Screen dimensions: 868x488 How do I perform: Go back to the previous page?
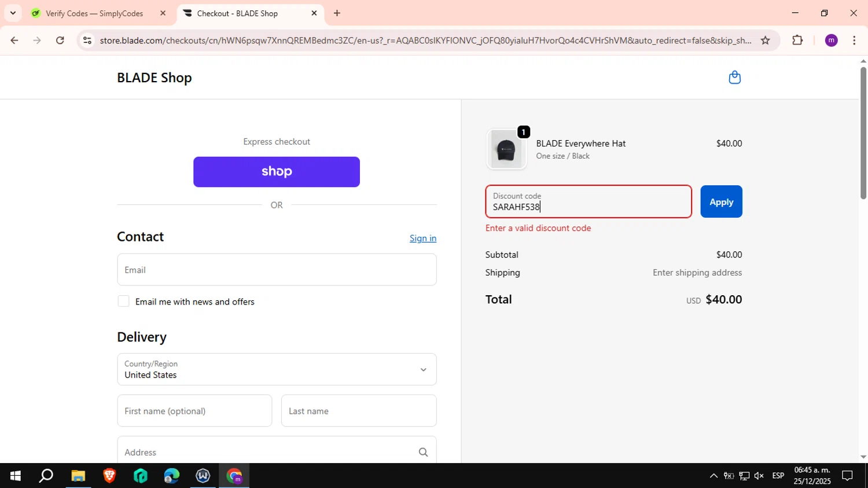(x=14, y=41)
